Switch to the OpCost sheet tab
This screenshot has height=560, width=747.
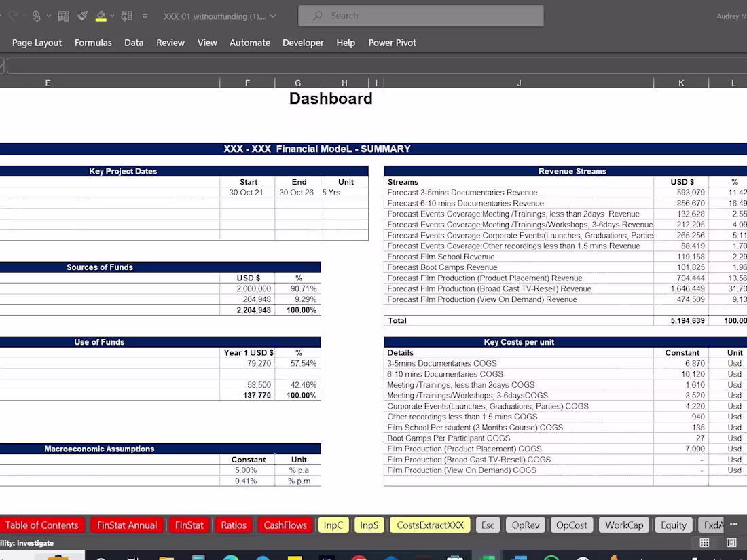(572, 525)
